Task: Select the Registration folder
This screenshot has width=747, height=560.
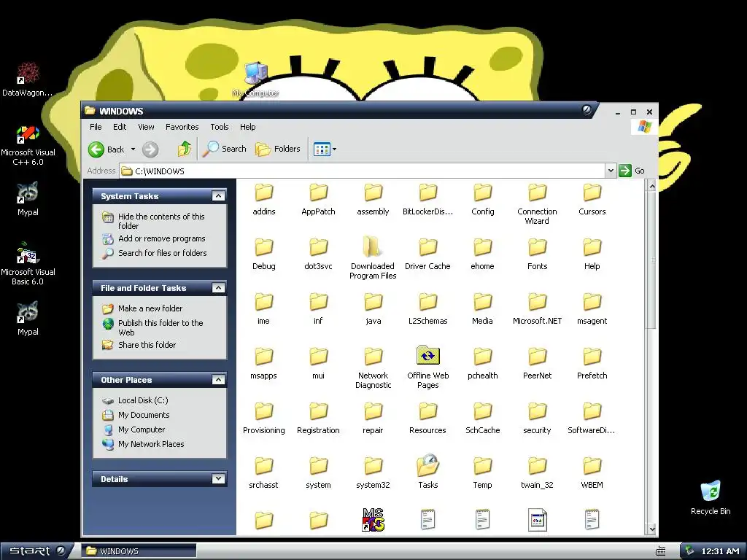Action: 318,419
